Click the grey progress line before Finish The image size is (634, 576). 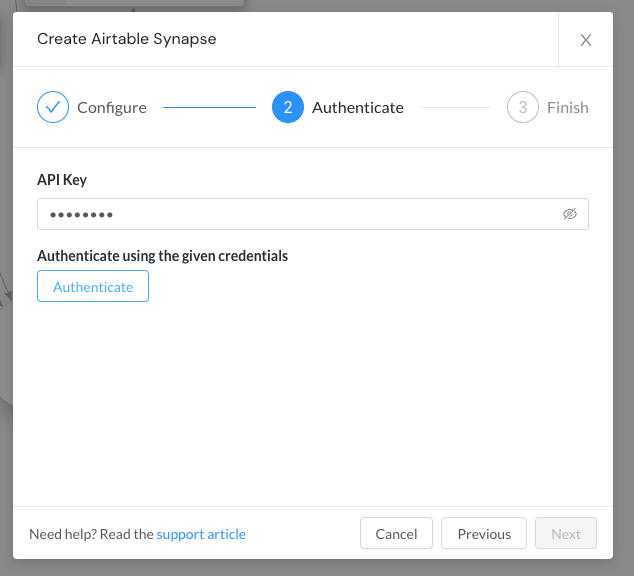tap(455, 108)
